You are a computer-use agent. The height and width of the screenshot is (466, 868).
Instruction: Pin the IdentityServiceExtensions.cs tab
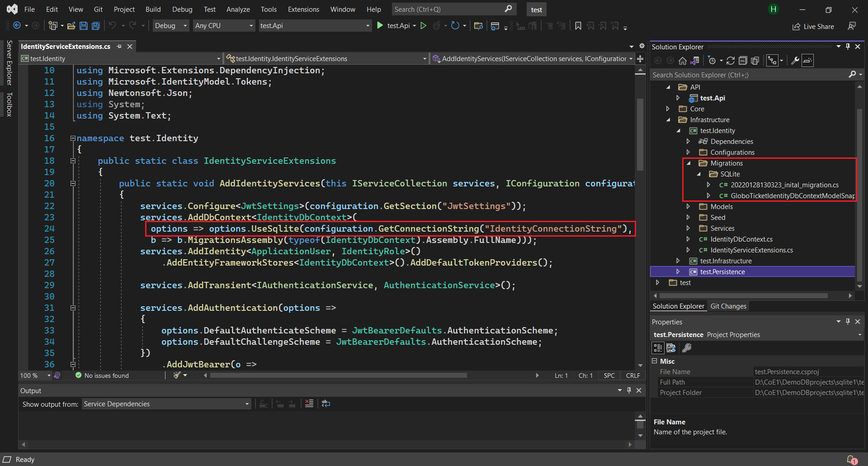(119, 47)
